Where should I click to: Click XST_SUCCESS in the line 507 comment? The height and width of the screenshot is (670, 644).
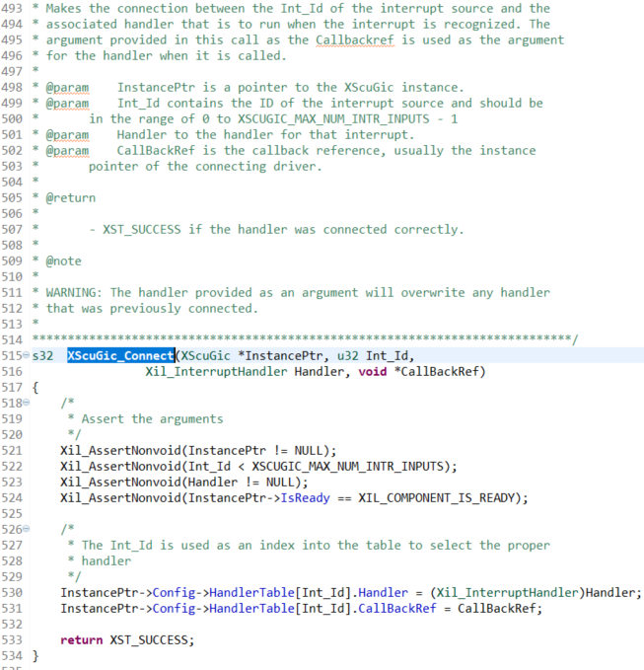pos(142,230)
